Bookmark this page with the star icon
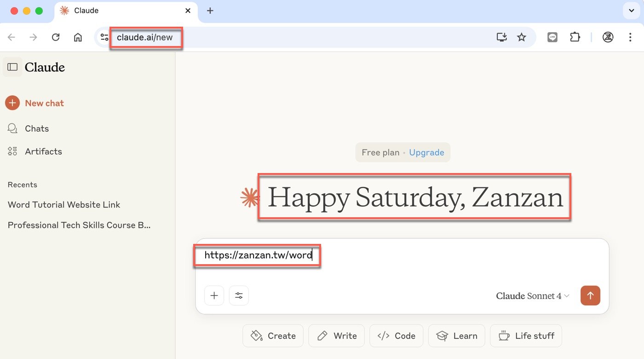 click(521, 37)
